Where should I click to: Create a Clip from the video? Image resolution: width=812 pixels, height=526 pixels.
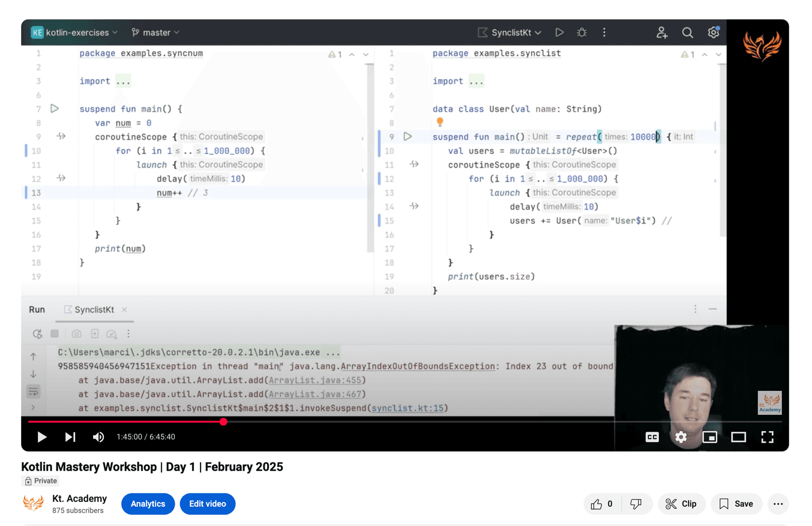681,504
